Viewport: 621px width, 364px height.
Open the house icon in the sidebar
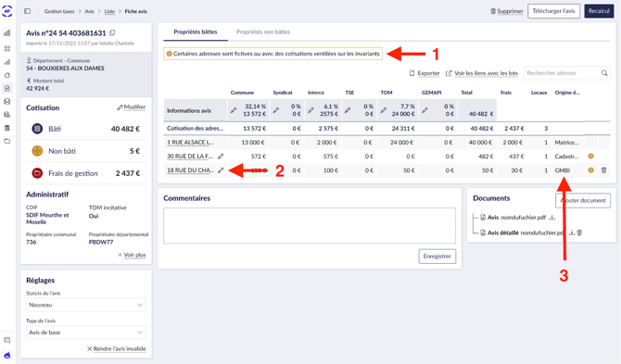7,75
